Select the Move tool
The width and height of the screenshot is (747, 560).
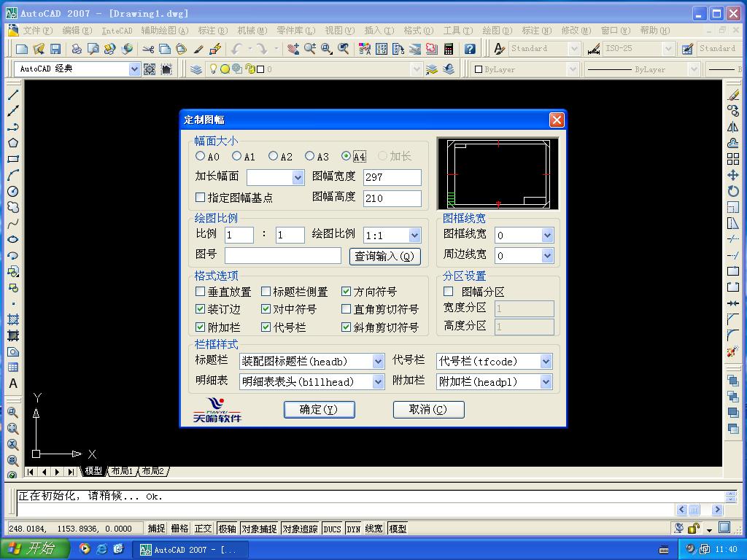[733, 175]
